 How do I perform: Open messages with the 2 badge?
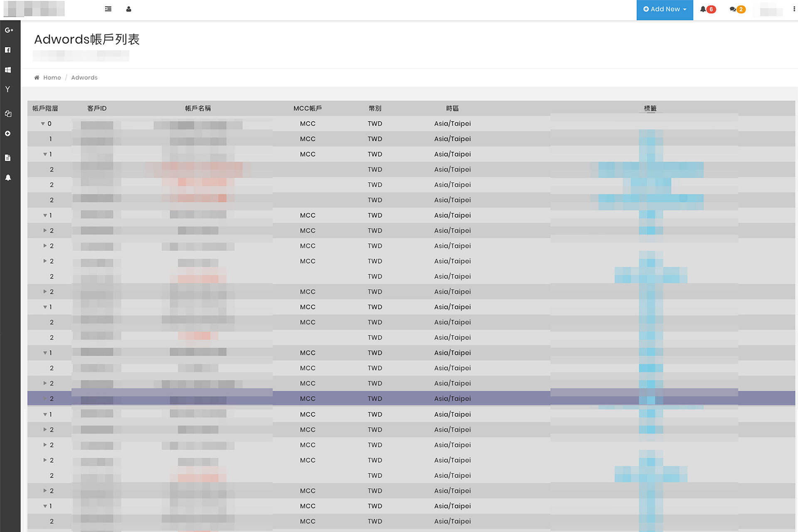click(737, 9)
